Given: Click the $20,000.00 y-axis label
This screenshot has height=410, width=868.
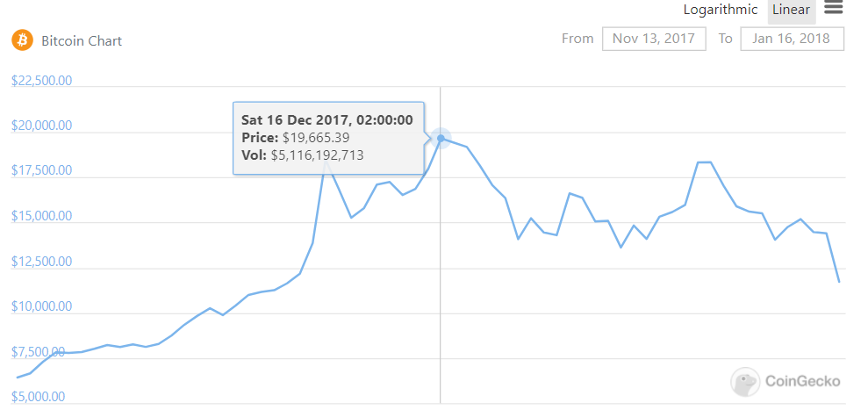Looking at the screenshot, I should (41, 126).
